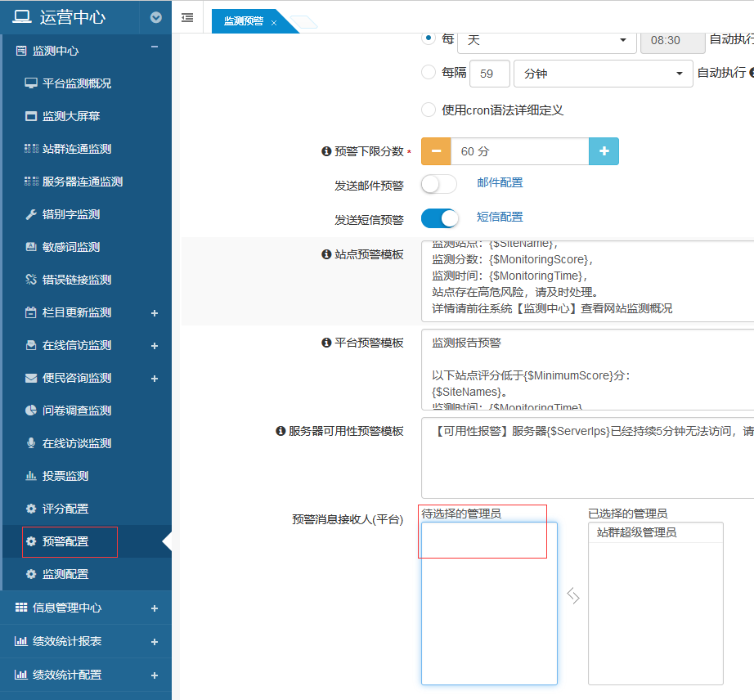Increase 预警下限分数 with the plus button

point(604,151)
